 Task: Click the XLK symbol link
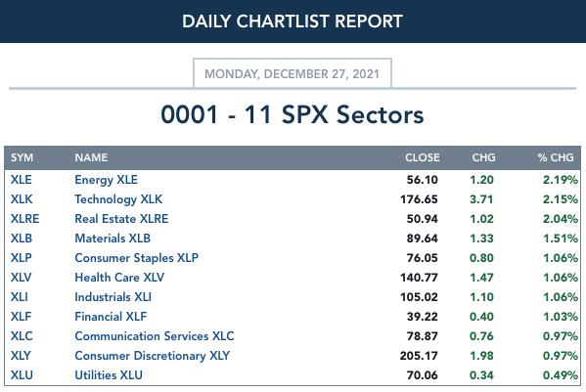[x=22, y=199]
